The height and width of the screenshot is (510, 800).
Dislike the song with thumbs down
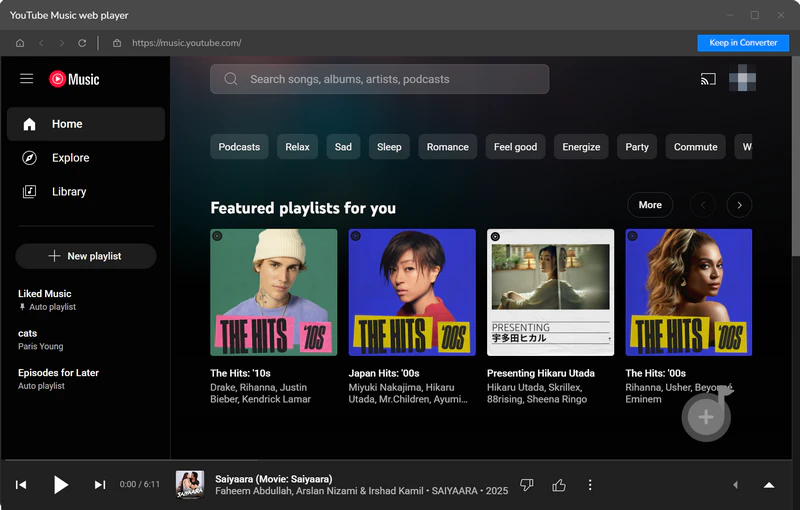pos(527,485)
